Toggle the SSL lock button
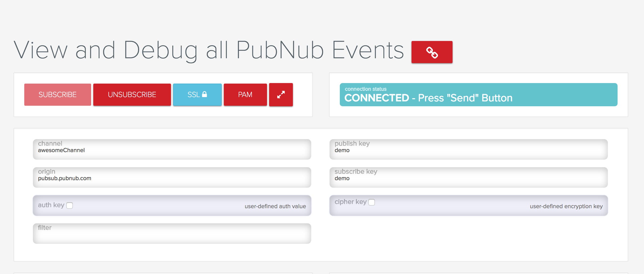Screen dimensions: 644x274 (197, 95)
